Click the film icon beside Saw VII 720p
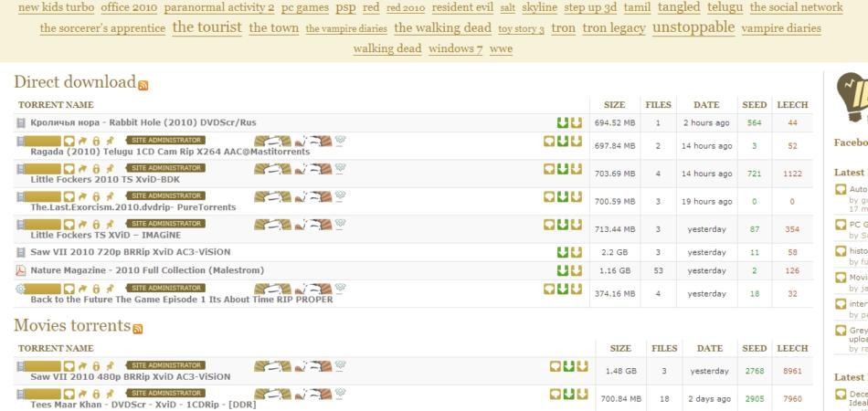 coord(21,252)
